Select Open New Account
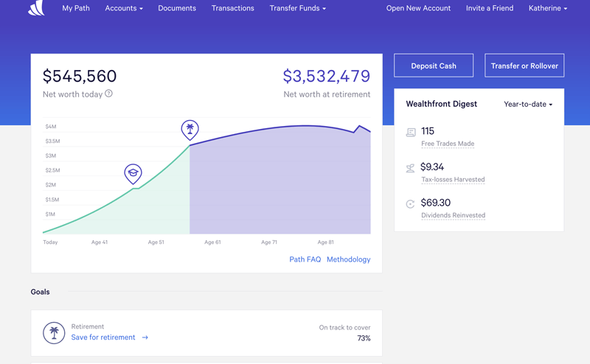590x364 pixels. pos(418,8)
